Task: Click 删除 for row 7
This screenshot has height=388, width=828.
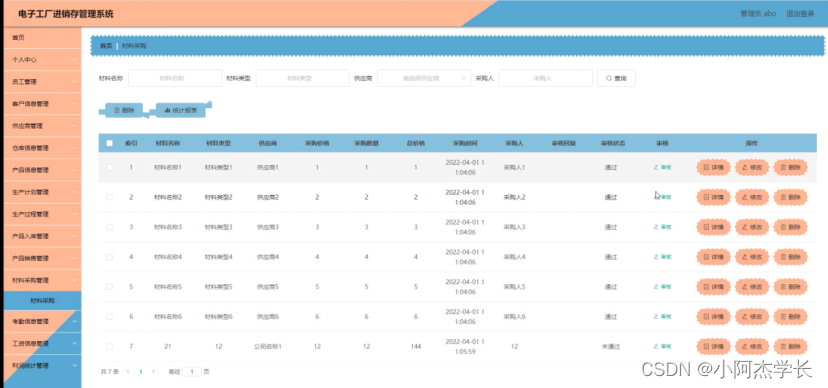Action: tap(791, 346)
